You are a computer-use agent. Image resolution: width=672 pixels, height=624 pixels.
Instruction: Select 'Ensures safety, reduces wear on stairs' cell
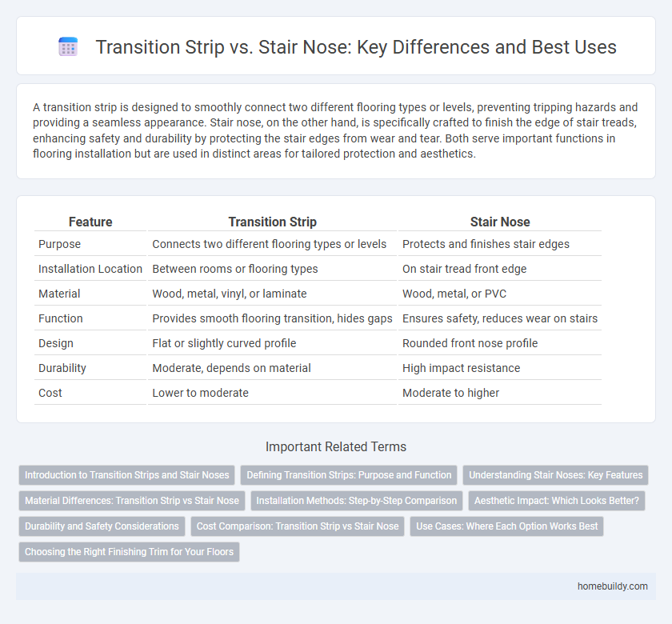click(500, 318)
